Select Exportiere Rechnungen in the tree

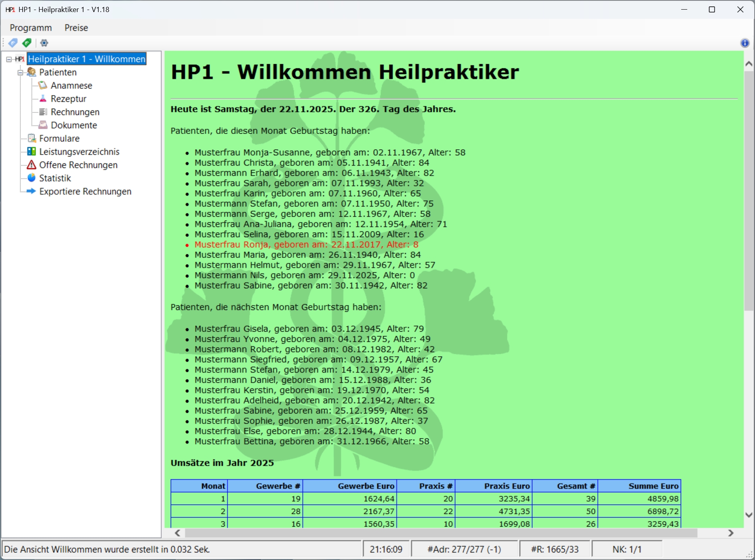(x=85, y=191)
